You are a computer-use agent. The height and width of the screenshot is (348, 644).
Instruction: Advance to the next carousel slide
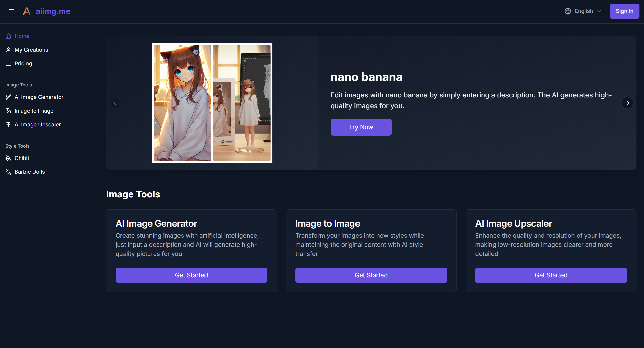(x=627, y=103)
